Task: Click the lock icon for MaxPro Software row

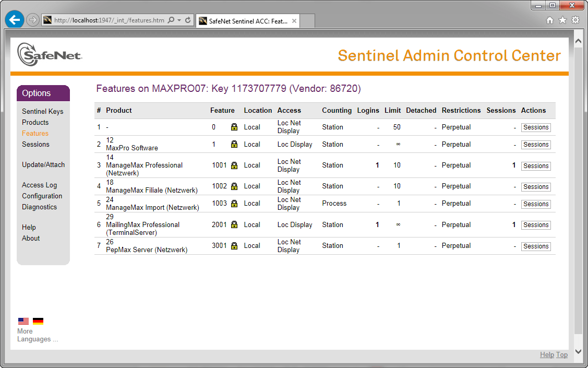Action: [x=234, y=144]
